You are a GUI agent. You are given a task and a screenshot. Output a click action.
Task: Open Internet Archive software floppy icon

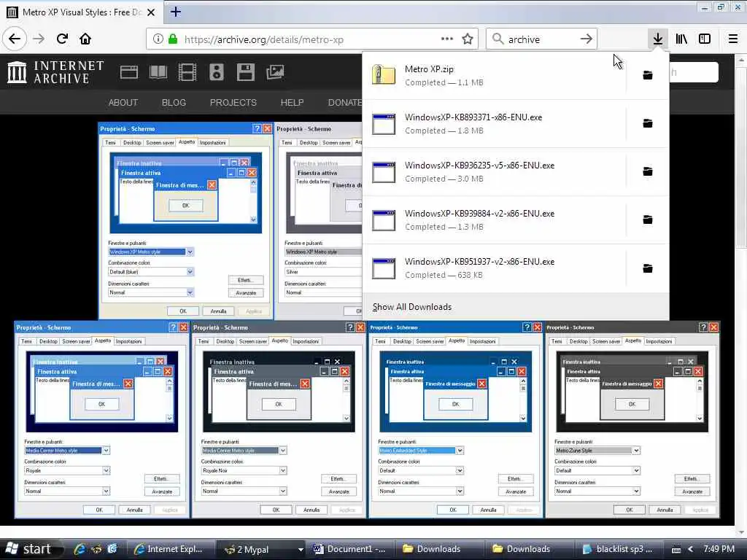point(245,72)
